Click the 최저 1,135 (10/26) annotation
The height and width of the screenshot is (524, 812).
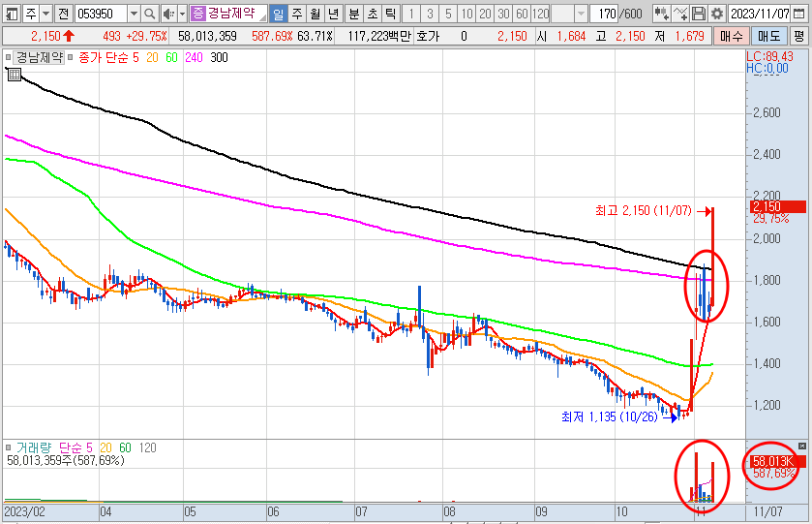610,416
